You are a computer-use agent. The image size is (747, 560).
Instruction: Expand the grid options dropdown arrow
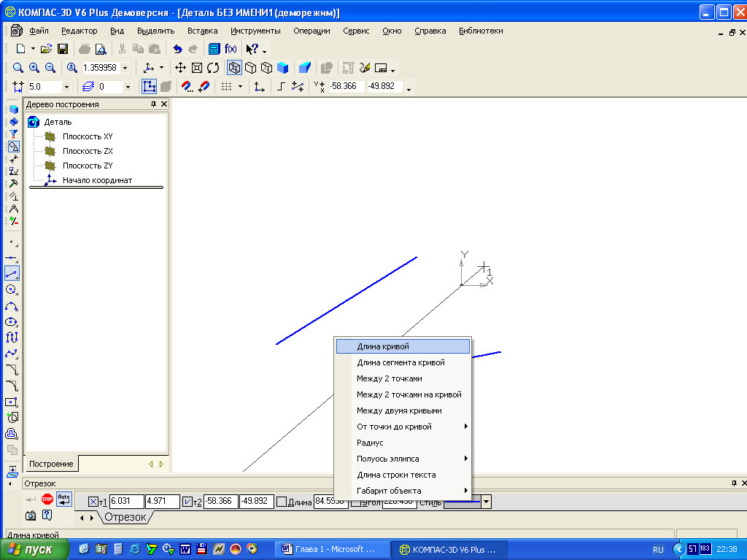240,87
